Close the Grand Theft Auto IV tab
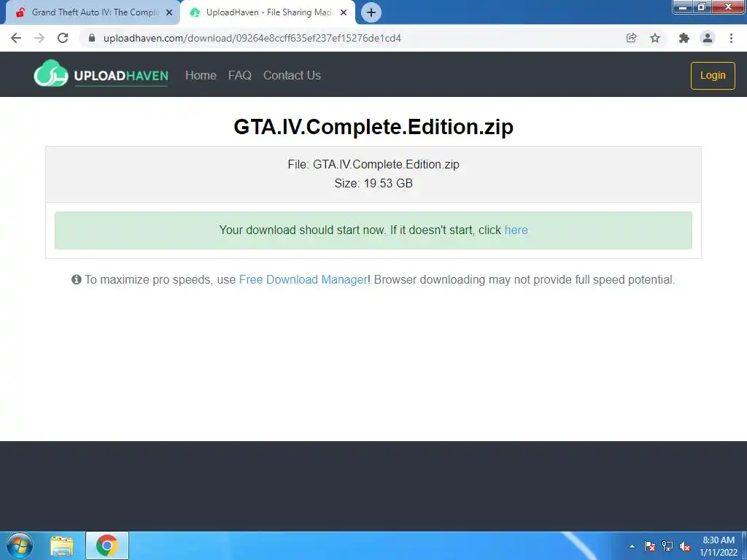The image size is (747, 560). [169, 12]
